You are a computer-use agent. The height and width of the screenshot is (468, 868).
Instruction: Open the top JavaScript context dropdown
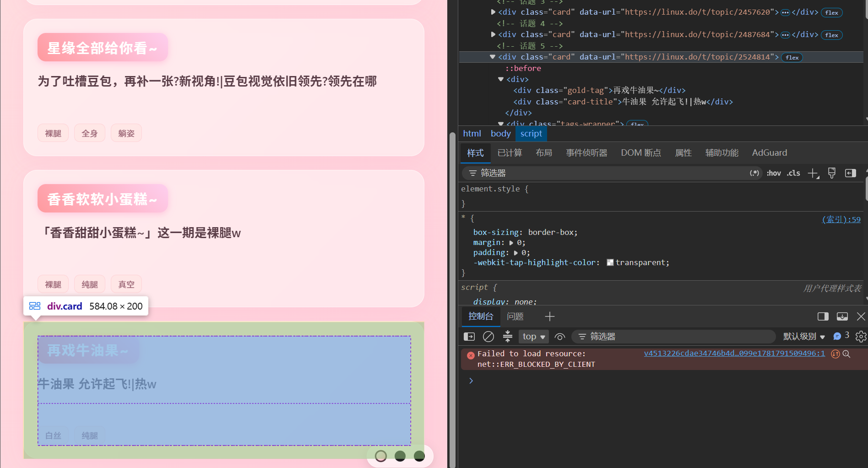point(534,337)
